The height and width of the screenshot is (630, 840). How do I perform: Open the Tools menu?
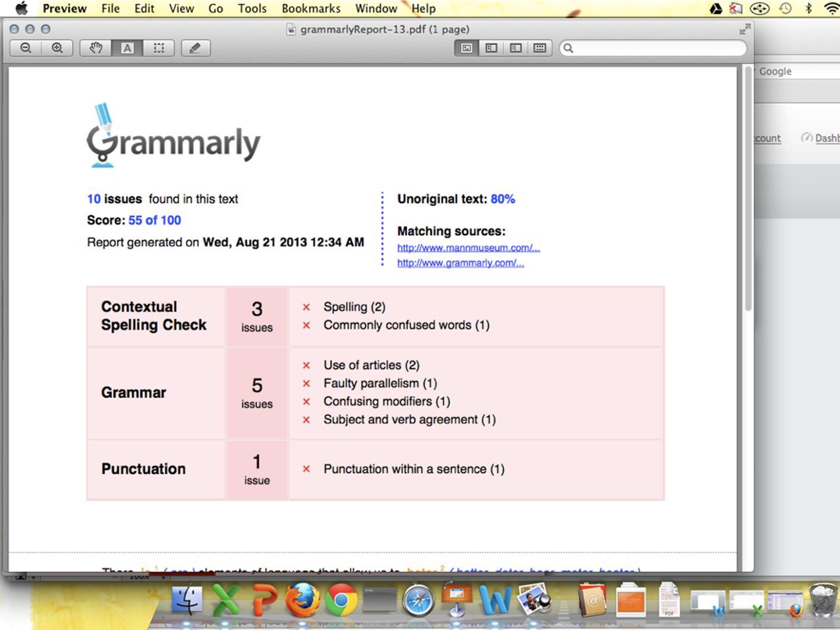pyautogui.click(x=252, y=9)
